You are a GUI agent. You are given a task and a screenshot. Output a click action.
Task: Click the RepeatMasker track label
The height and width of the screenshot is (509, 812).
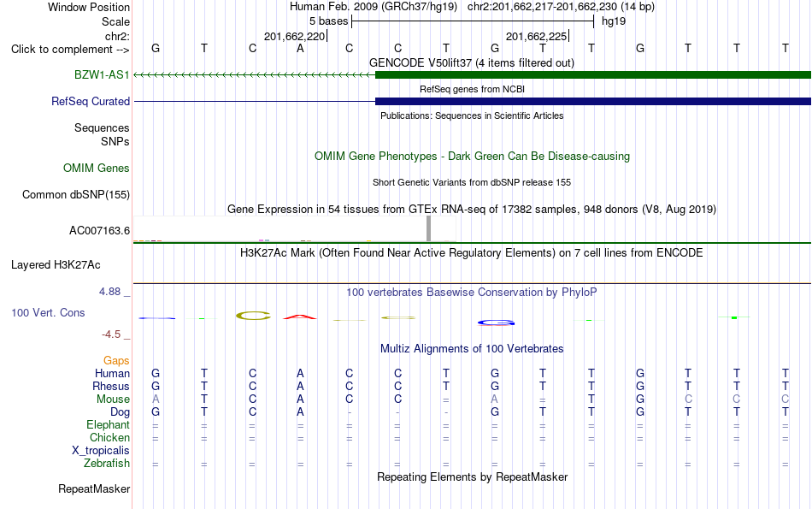(x=94, y=488)
